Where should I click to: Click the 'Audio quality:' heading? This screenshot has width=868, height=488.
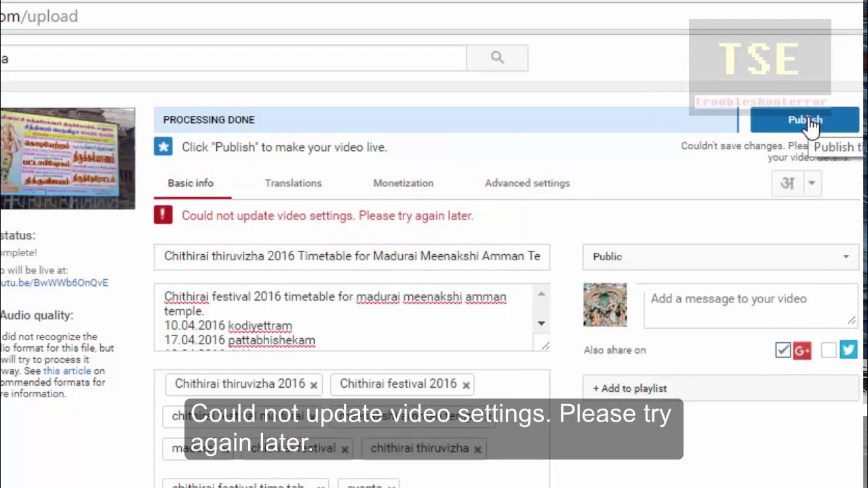point(37,315)
